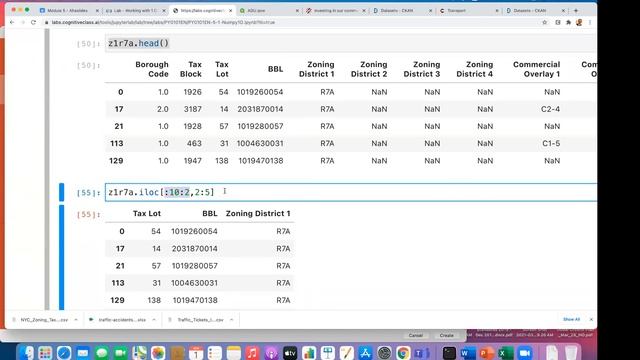
Task: Click the z1r7a.head() code cell
Action: click(351, 43)
